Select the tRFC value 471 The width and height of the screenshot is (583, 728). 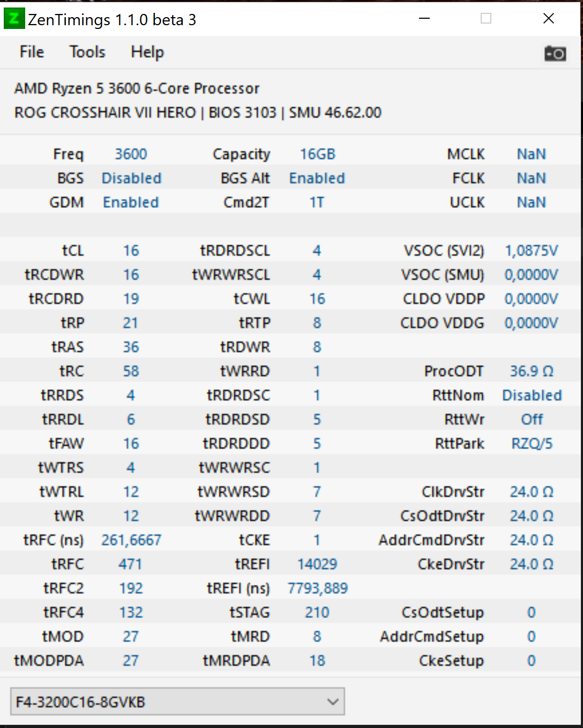pyautogui.click(x=131, y=564)
